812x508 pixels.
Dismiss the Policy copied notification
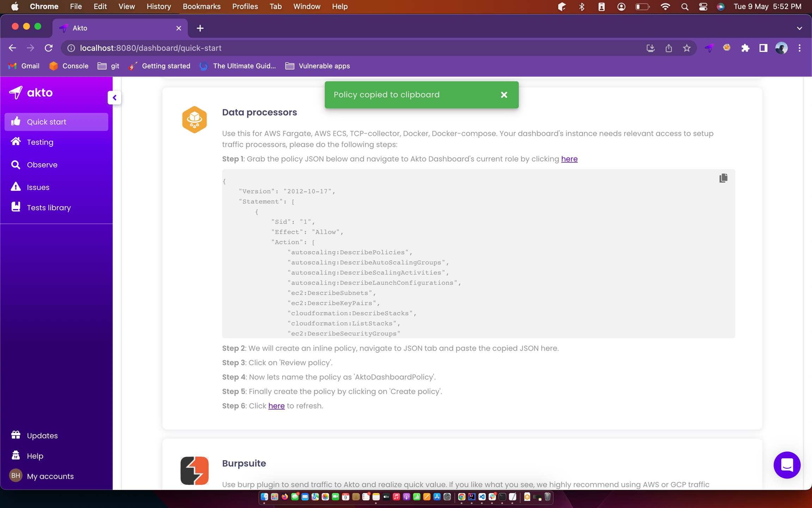[x=504, y=95]
